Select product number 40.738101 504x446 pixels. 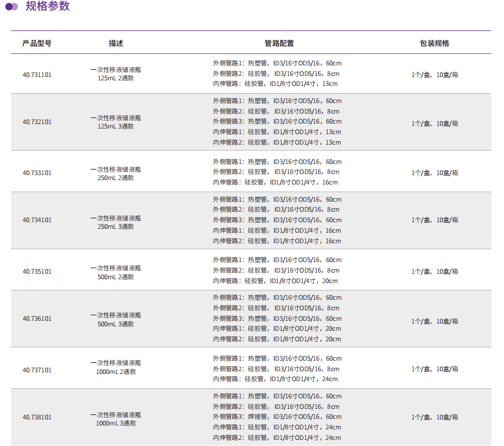click(37, 417)
